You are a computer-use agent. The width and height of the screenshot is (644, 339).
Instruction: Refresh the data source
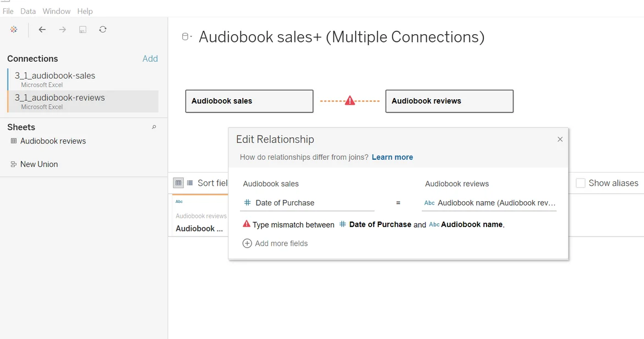103,30
